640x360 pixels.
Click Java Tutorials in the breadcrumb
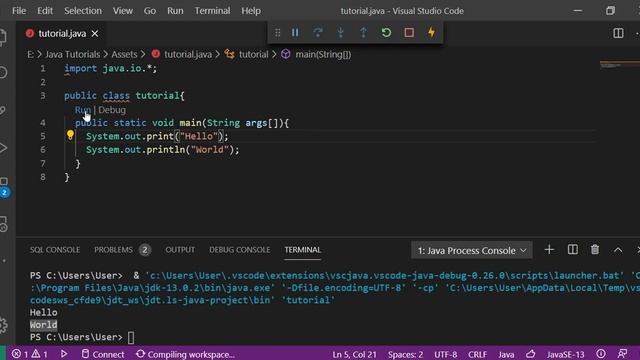pyautogui.click(x=72, y=54)
